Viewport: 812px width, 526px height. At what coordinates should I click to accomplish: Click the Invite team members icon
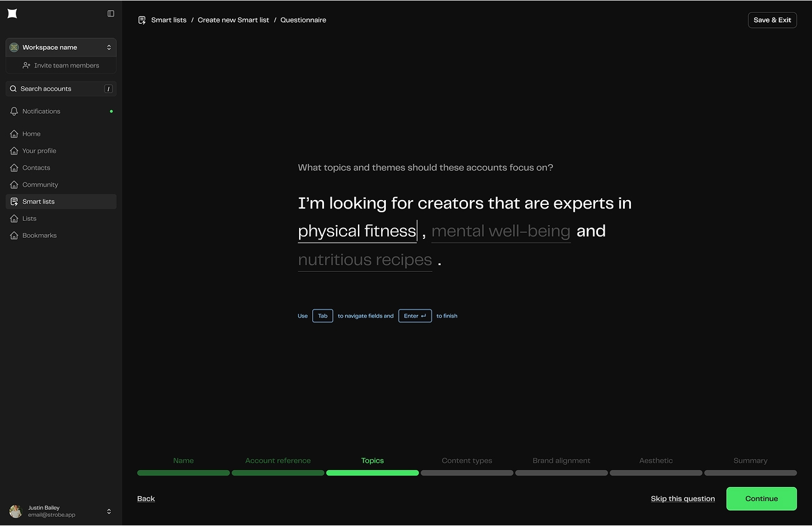coord(27,66)
